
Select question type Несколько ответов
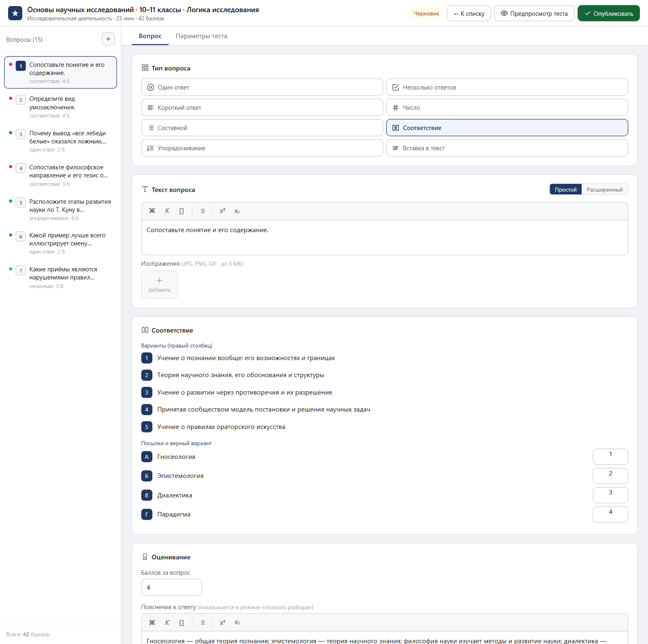[x=507, y=87]
